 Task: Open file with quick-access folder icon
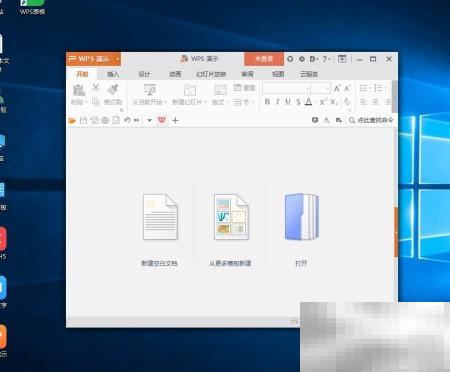click(x=72, y=120)
